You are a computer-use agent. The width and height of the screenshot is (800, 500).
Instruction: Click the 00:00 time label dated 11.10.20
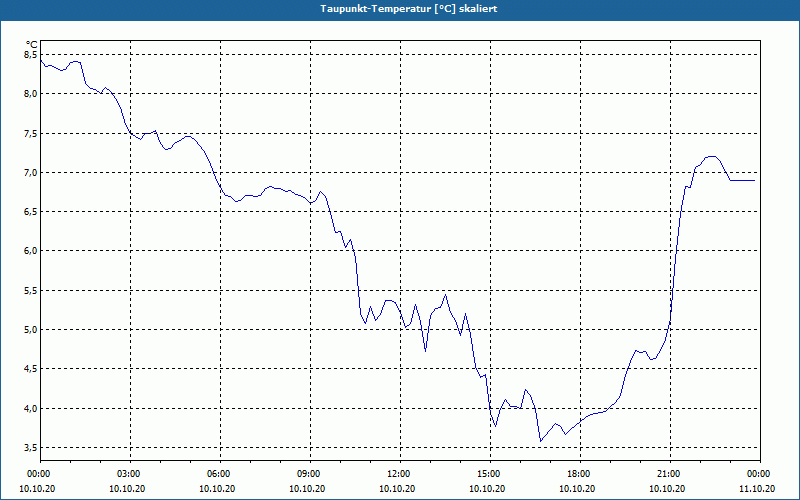[757, 474]
